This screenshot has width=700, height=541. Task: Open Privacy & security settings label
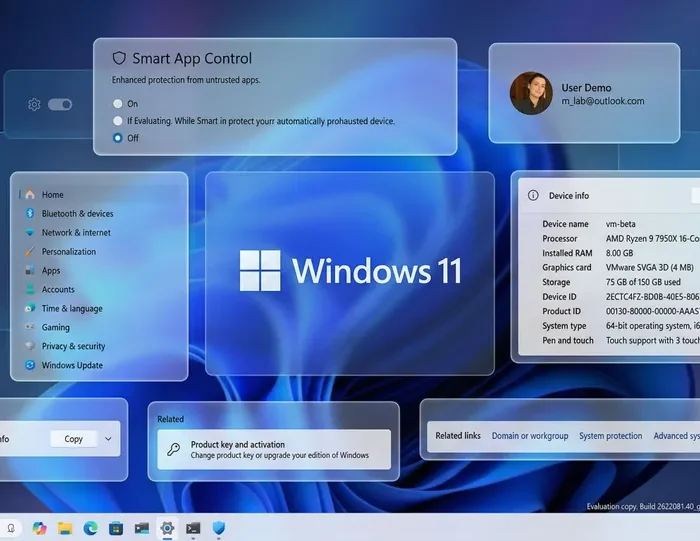74,346
